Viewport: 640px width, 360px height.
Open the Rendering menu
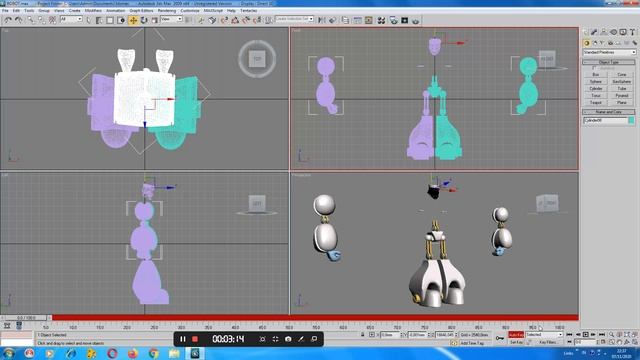[167, 11]
